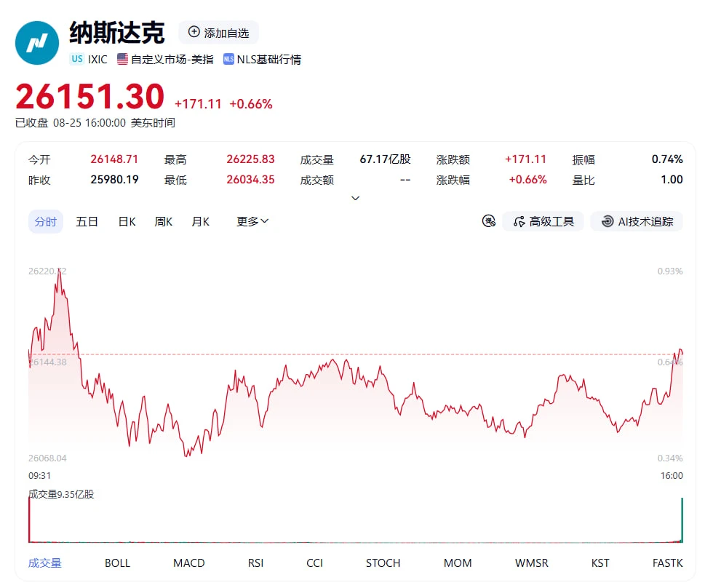Click the 成交量 value 67.17亿股
705x588 pixels.
(x=386, y=159)
